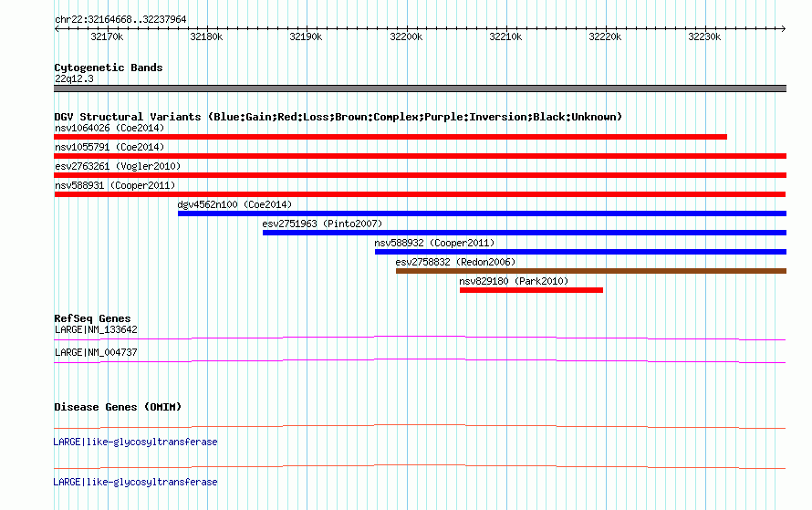Screen dimensions: 812x510
Task: Select the nsv1055791 (Coe2014) variant label
Action: [109, 147]
